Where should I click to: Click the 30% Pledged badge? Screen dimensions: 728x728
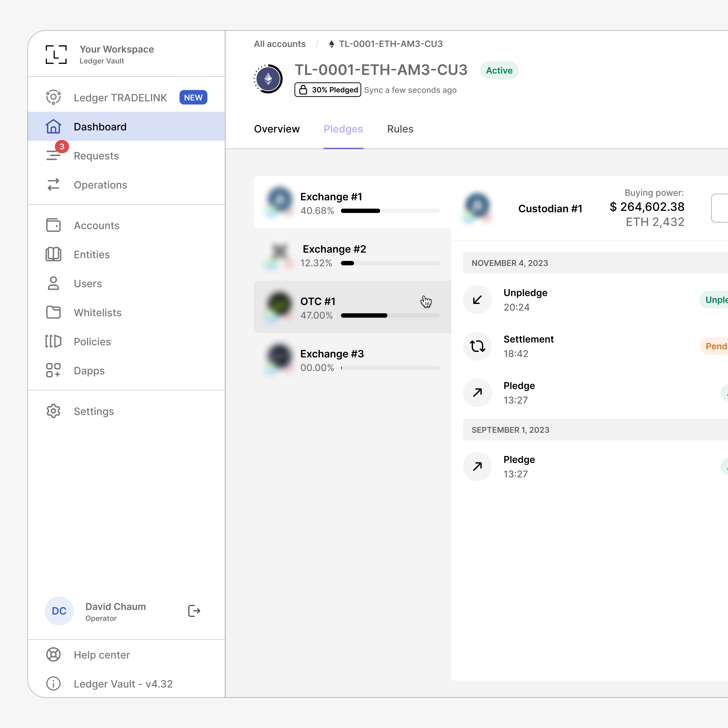tap(328, 90)
